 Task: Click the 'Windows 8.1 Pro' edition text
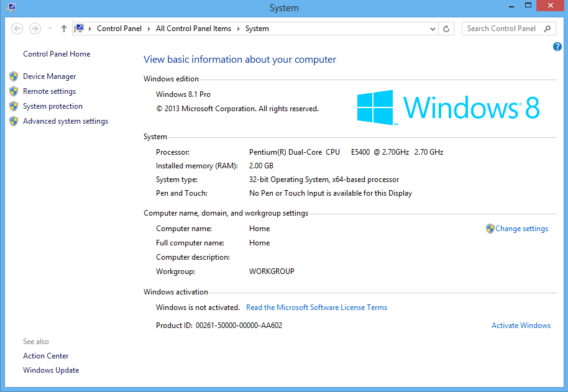tap(183, 94)
